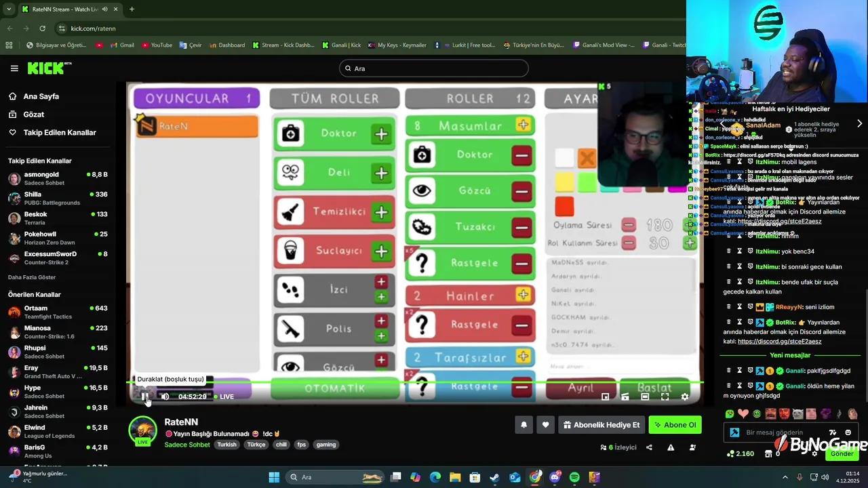
Task: Open the Chrome apps grid in bookmarks bar
Action: pyautogui.click(x=9, y=45)
